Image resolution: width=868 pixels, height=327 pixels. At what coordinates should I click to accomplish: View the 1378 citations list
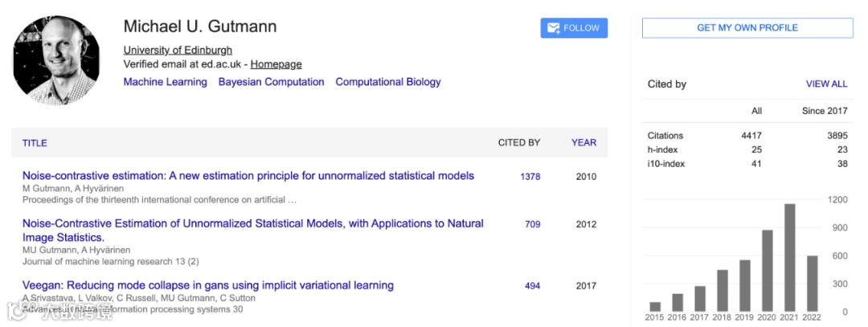530,177
